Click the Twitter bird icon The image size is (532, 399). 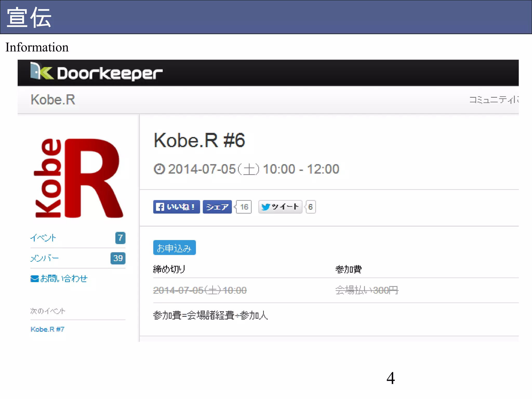[265, 207]
